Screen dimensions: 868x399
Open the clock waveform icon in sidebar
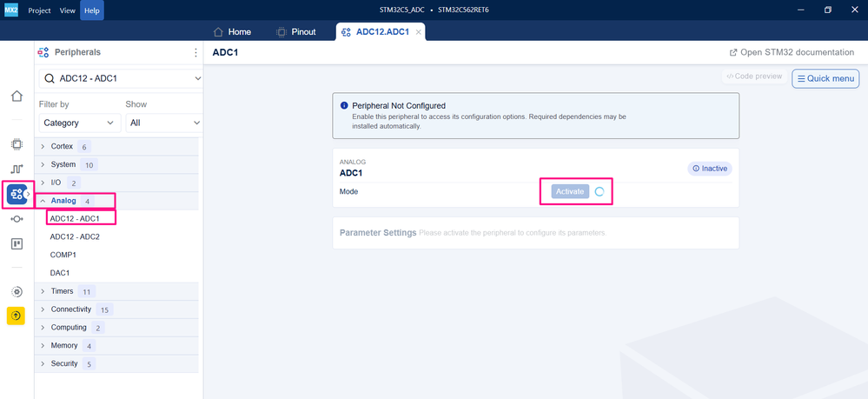[x=17, y=169]
